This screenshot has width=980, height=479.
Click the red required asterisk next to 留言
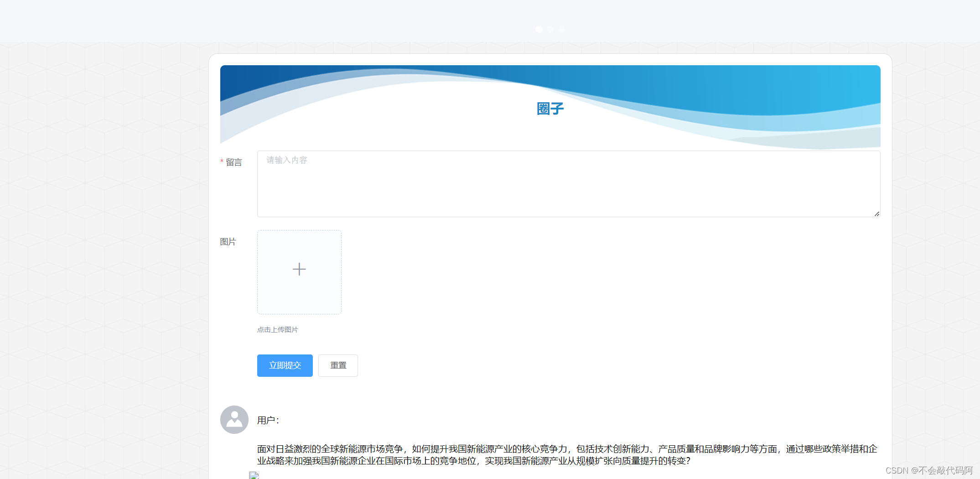(222, 162)
